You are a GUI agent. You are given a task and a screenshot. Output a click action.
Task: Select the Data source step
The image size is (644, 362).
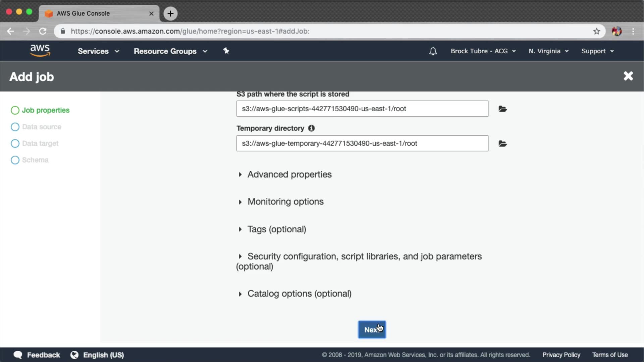coord(41,127)
